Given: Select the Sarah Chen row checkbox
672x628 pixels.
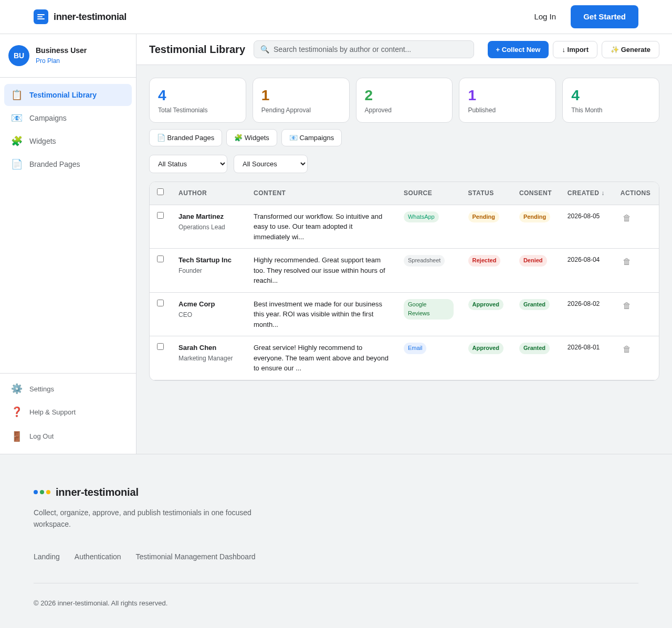Looking at the screenshot, I should coord(160,347).
